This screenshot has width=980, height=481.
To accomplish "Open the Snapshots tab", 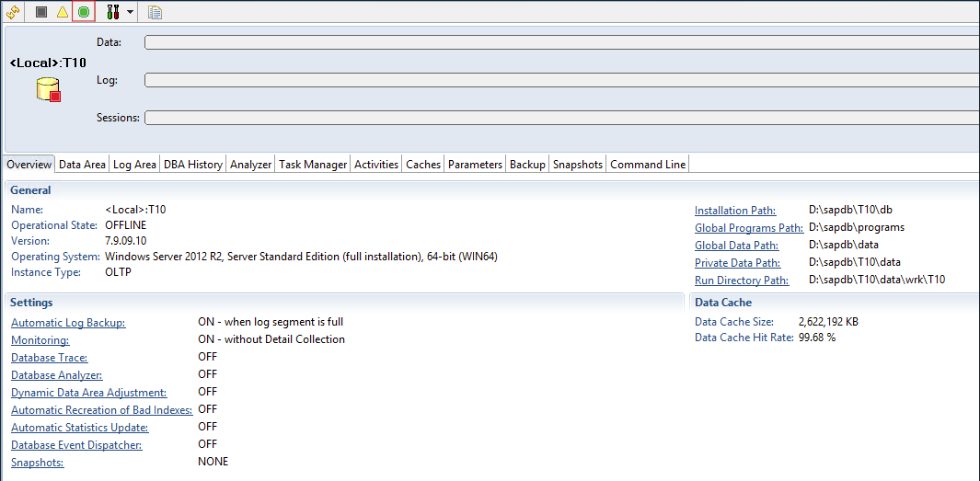I will coord(578,165).
